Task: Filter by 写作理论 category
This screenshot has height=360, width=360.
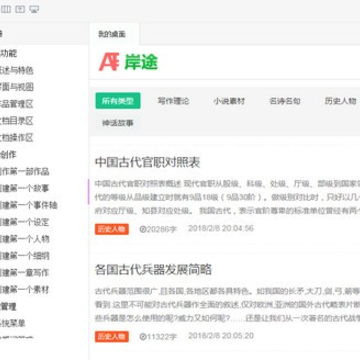Action: [173, 101]
